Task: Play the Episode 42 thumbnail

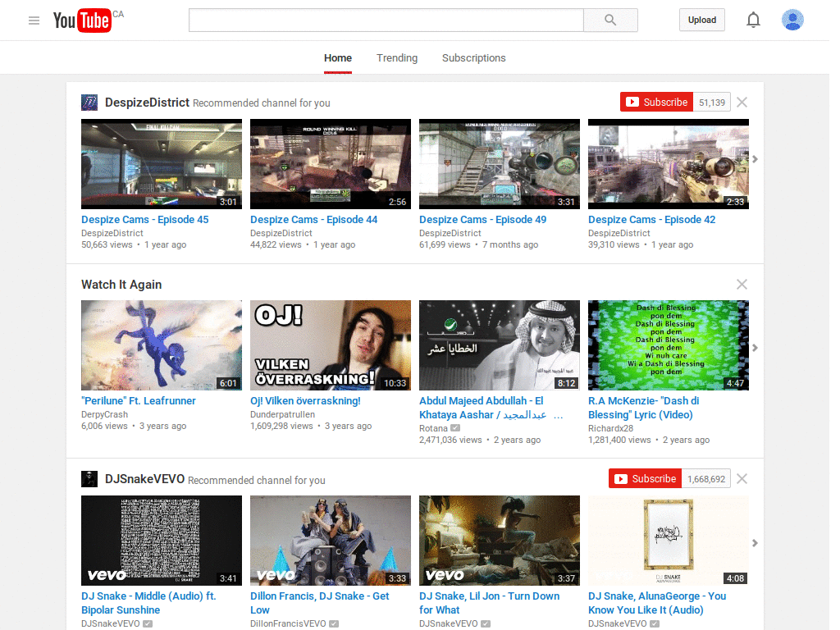Action: 669,164
